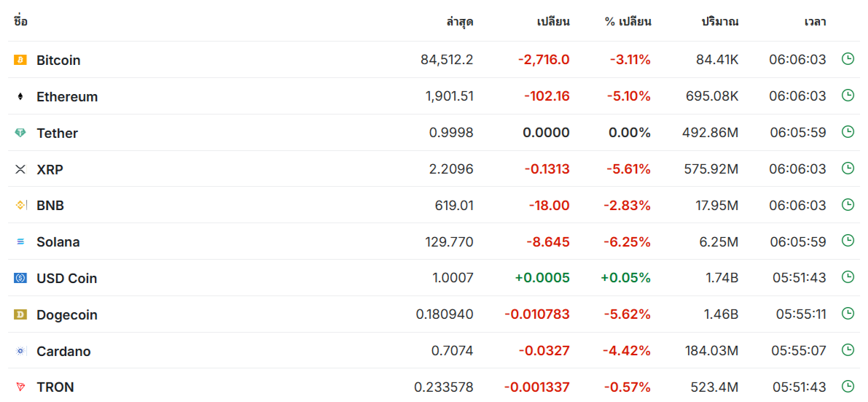This screenshot has height=402, width=868.
Task: Click the green clock icon in TRON row
Action: tap(848, 386)
